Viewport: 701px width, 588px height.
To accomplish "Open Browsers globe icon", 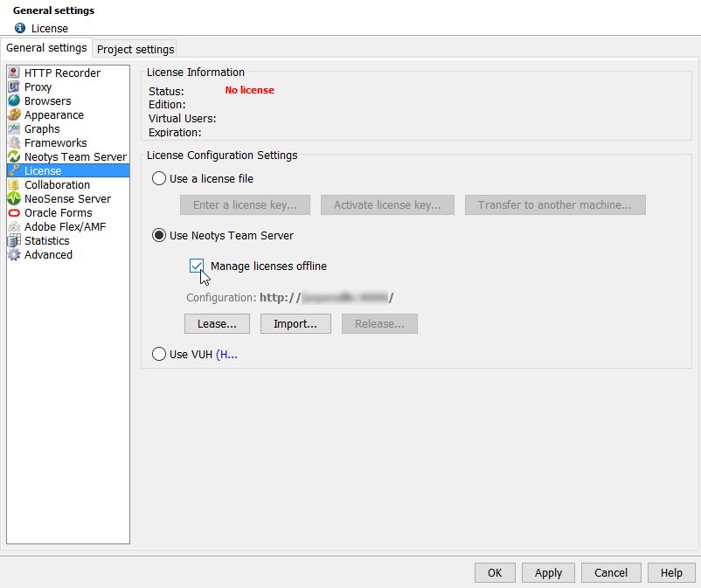I will click(x=14, y=101).
